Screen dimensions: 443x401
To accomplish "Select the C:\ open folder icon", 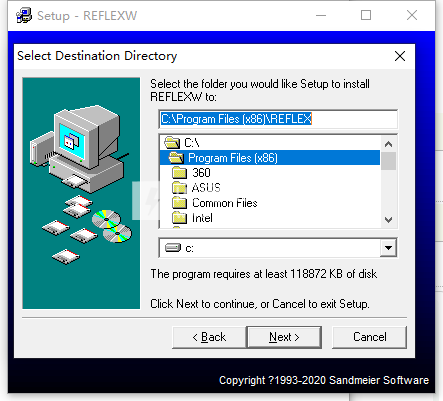I will (x=172, y=143).
